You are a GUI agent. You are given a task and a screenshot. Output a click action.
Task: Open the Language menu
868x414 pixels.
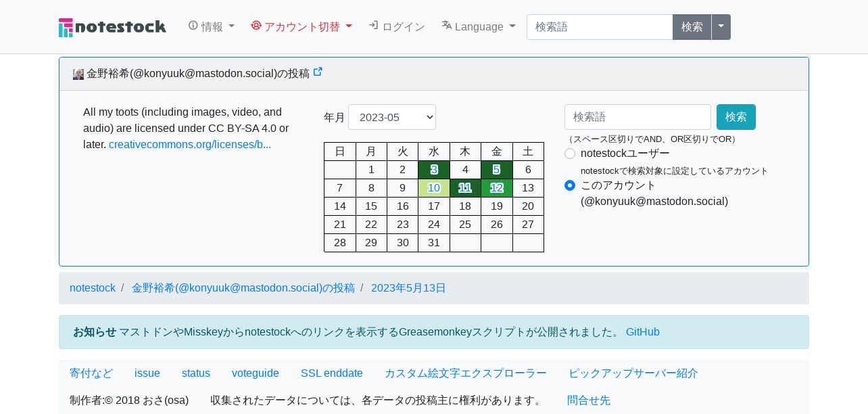[479, 26]
